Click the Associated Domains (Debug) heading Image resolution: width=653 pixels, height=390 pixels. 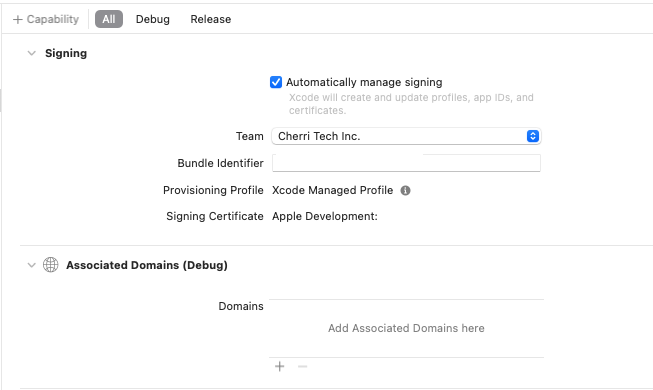pos(147,265)
